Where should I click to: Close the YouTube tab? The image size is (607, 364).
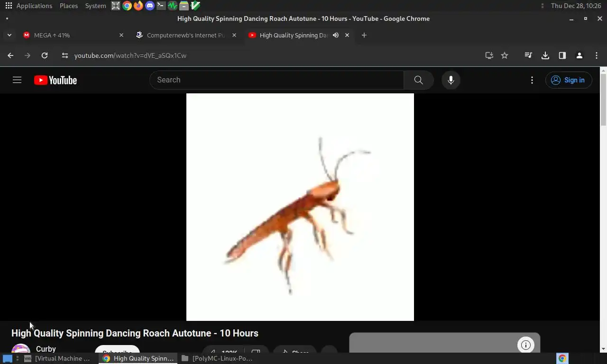coord(347,35)
